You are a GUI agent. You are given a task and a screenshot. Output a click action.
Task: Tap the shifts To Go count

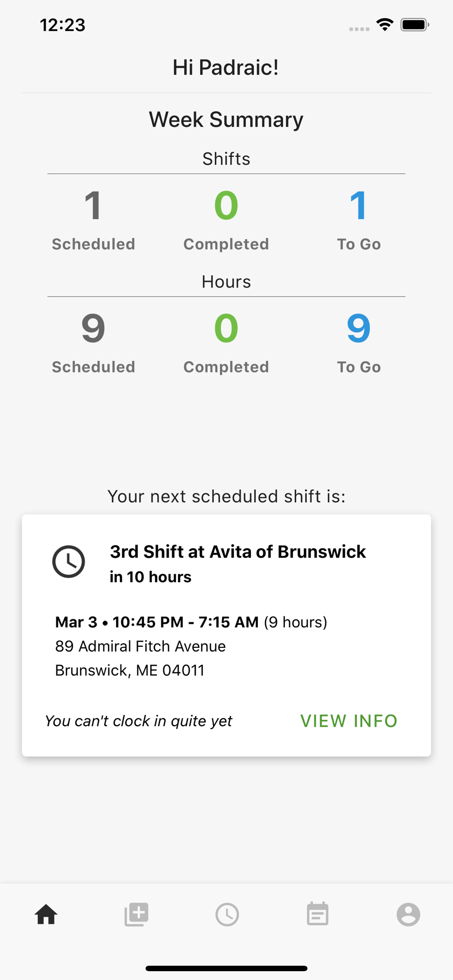[358, 206]
